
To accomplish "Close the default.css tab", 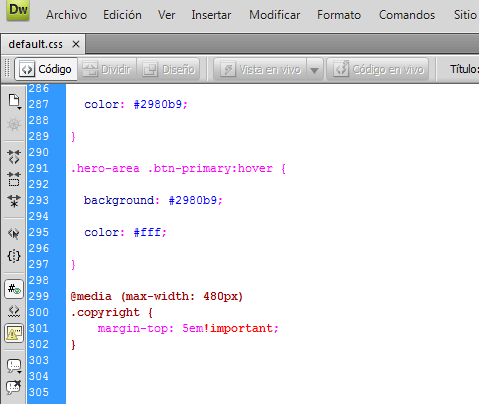I will 76,44.
